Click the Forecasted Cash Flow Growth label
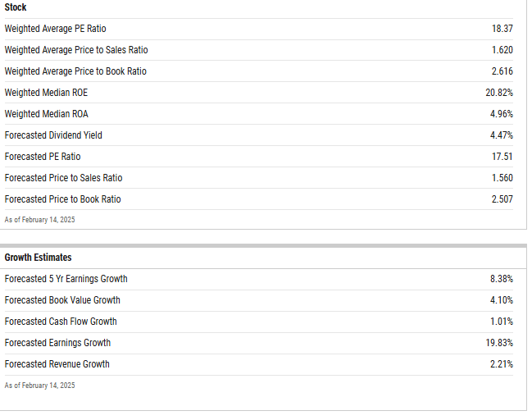The width and height of the screenshot is (532, 420). tap(61, 322)
